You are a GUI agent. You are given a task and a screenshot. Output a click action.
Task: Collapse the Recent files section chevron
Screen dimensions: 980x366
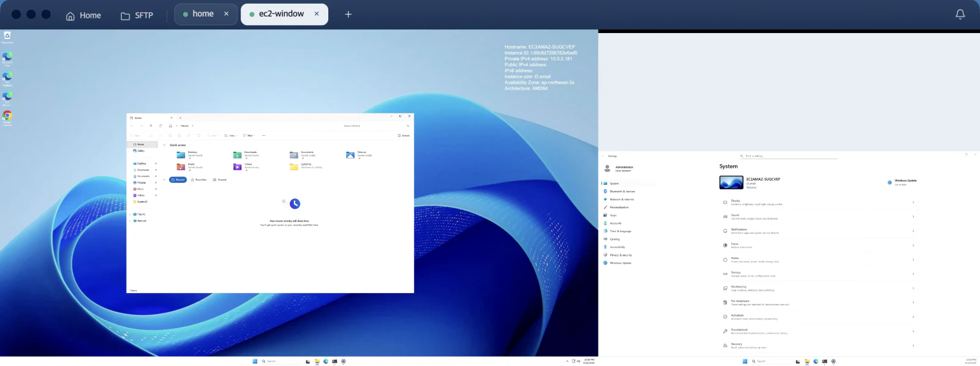click(x=164, y=179)
